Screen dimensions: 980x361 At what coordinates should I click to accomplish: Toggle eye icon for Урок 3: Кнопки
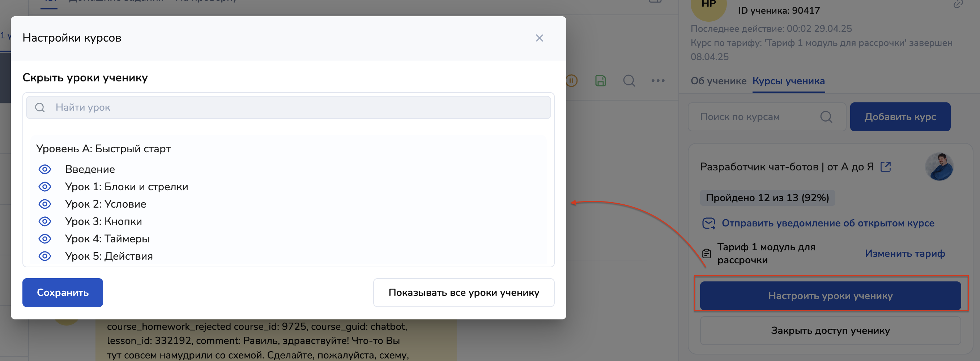point(45,221)
